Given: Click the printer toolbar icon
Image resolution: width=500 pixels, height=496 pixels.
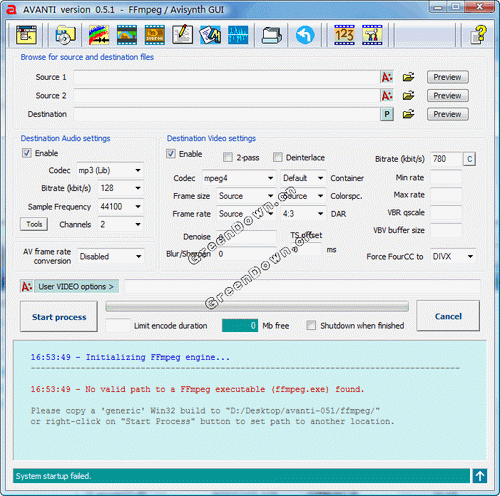Looking at the screenshot, I should [271, 35].
